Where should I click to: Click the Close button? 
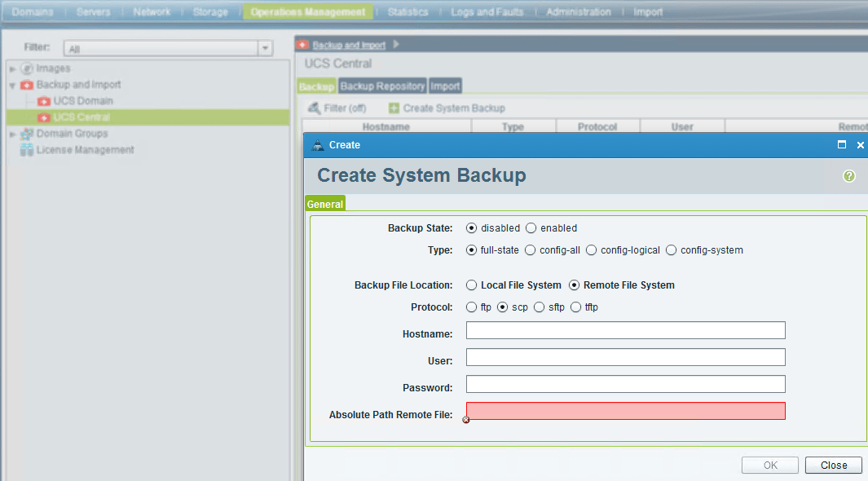point(834,465)
